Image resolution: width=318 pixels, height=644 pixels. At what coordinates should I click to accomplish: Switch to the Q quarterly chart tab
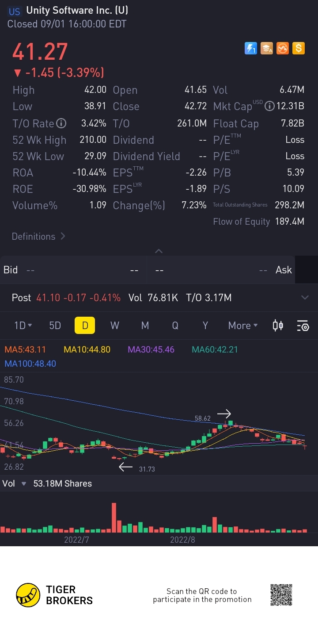175,326
